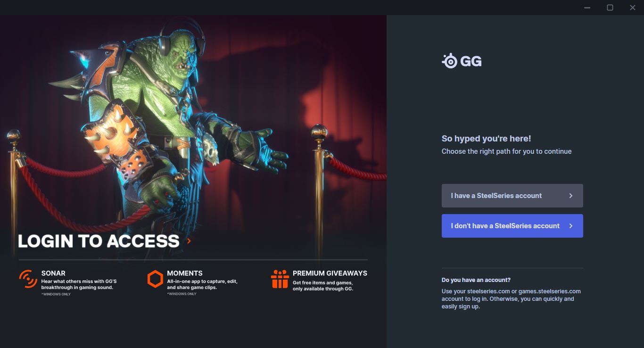Click the PREMIUM GIVEAWAYS feature title
The image size is (644, 348).
point(330,273)
